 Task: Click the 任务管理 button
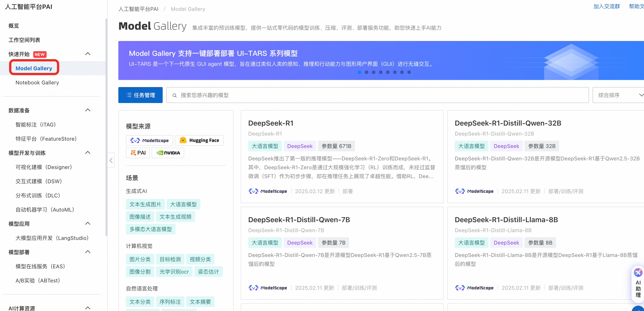(140, 95)
